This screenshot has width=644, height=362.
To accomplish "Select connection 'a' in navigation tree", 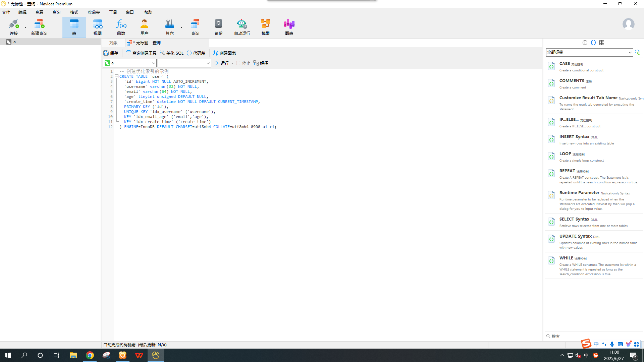I will tap(50, 42).
